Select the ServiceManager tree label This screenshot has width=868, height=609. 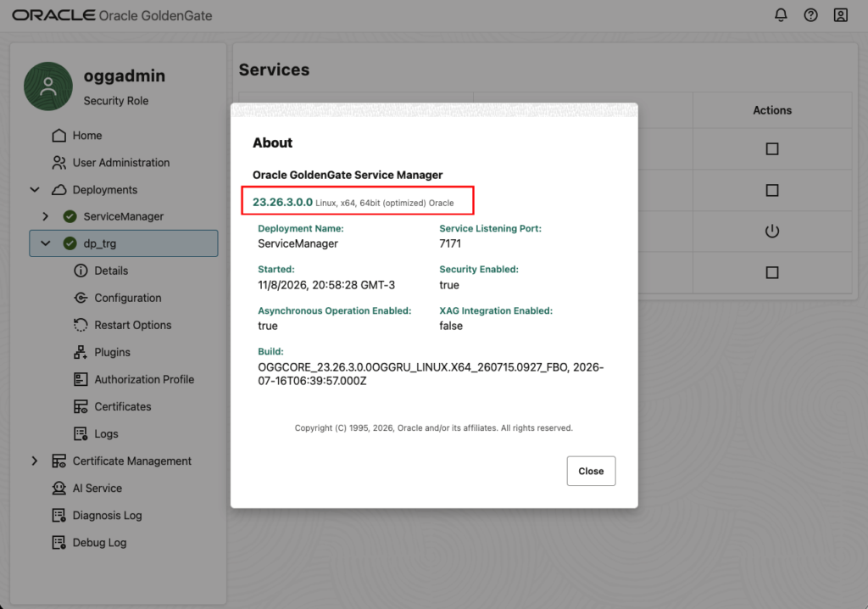(x=124, y=216)
